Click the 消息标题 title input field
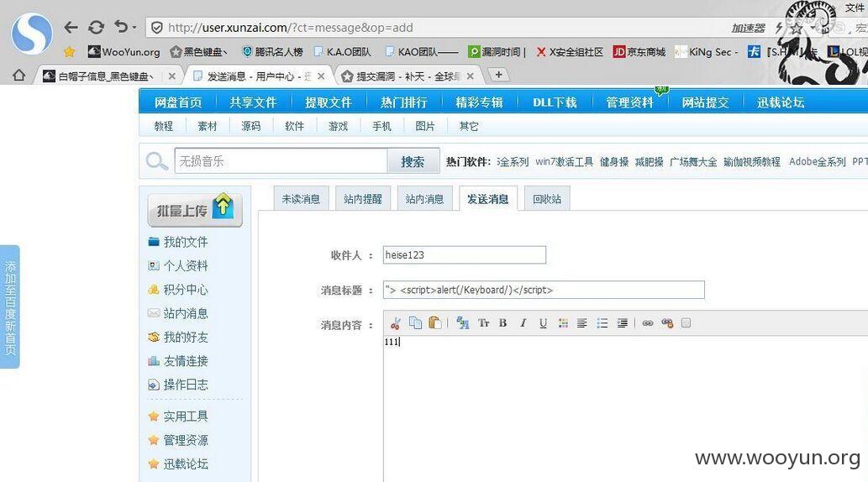 [544, 290]
